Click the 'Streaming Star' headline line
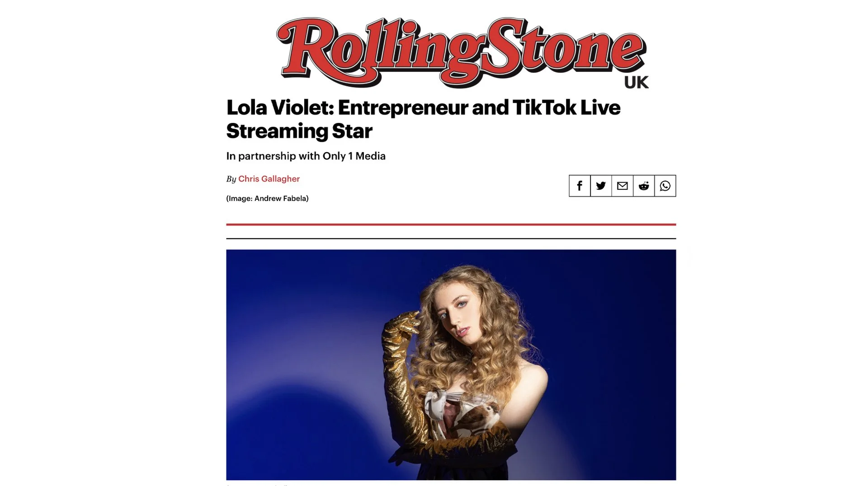 pos(299,131)
